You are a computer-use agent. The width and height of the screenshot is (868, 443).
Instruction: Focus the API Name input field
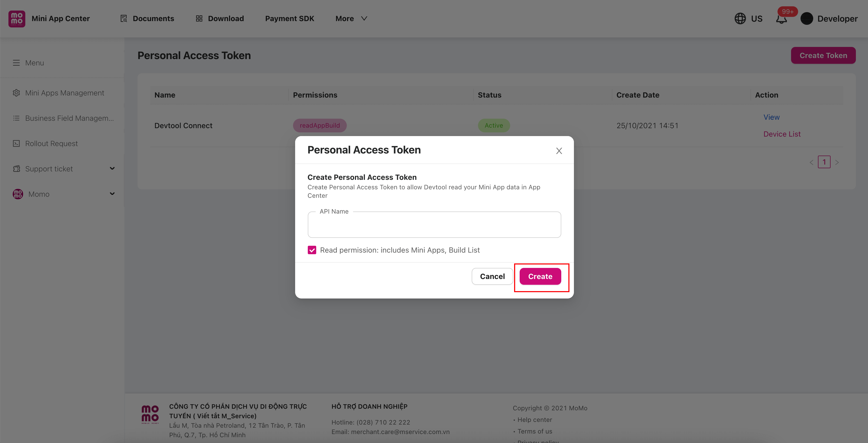point(434,225)
